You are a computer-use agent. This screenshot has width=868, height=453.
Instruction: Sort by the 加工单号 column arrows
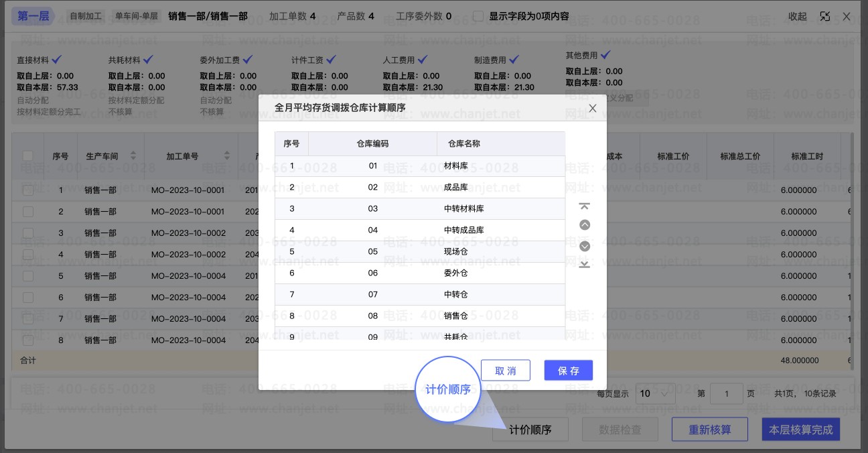tap(226, 156)
